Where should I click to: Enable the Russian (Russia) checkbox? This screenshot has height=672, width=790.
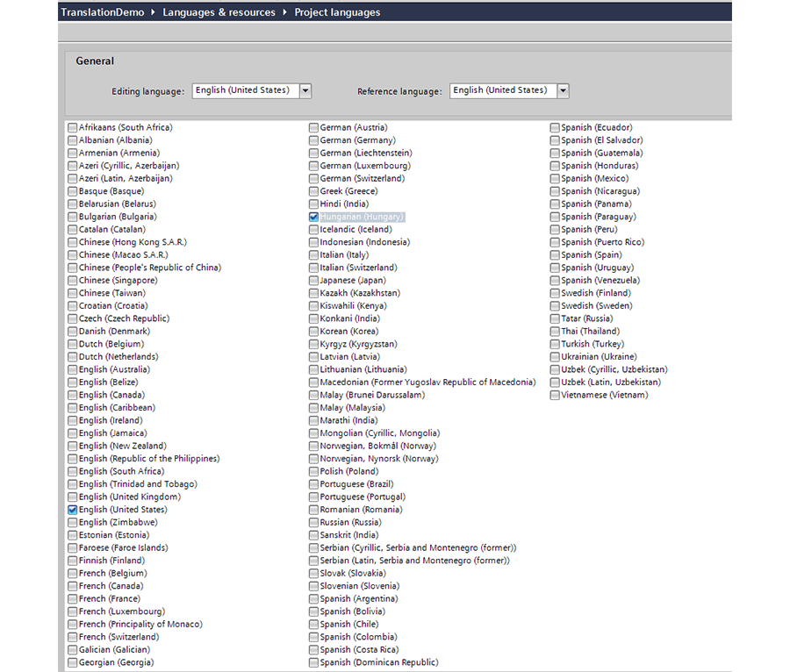[314, 522]
